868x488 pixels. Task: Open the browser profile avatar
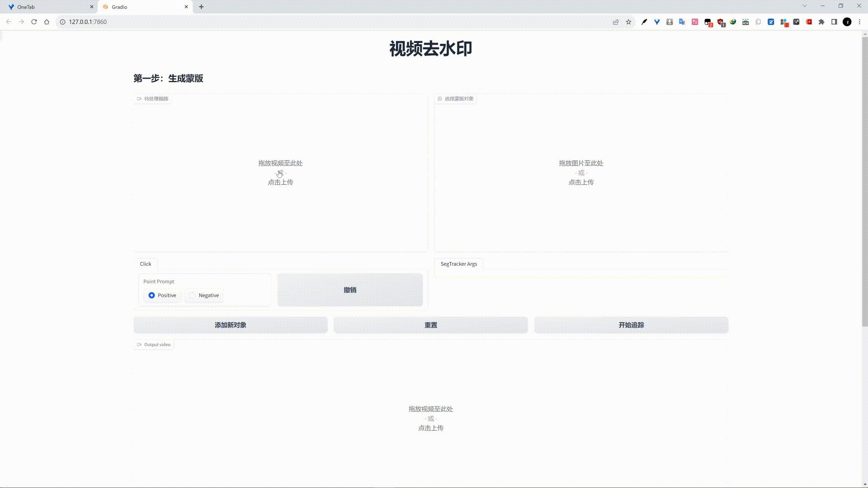point(846,21)
